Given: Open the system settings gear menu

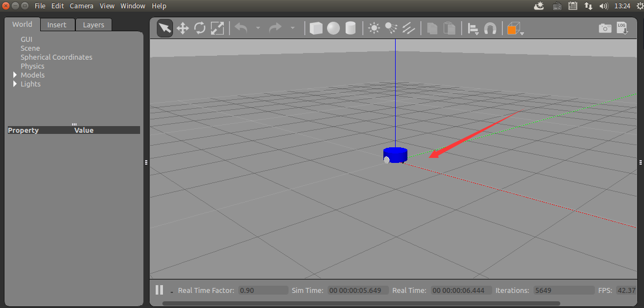Looking at the screenshot, I should [x=640, y=6].
